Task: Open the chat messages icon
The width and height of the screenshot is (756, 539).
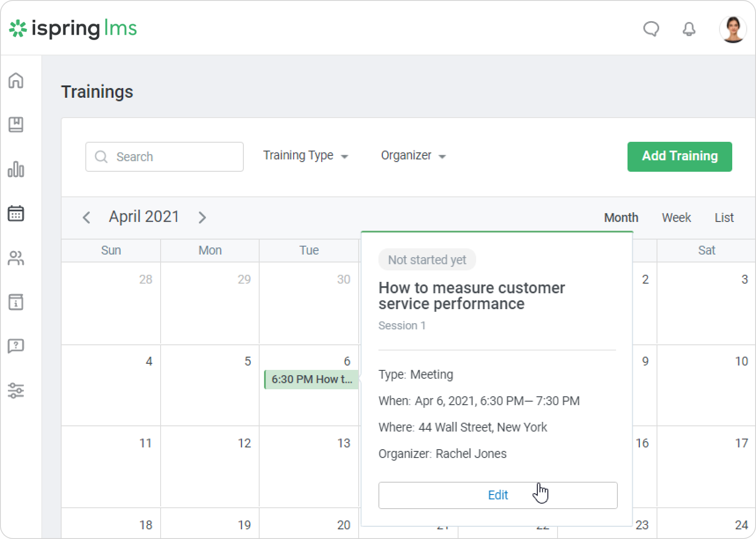Action: 651,29
